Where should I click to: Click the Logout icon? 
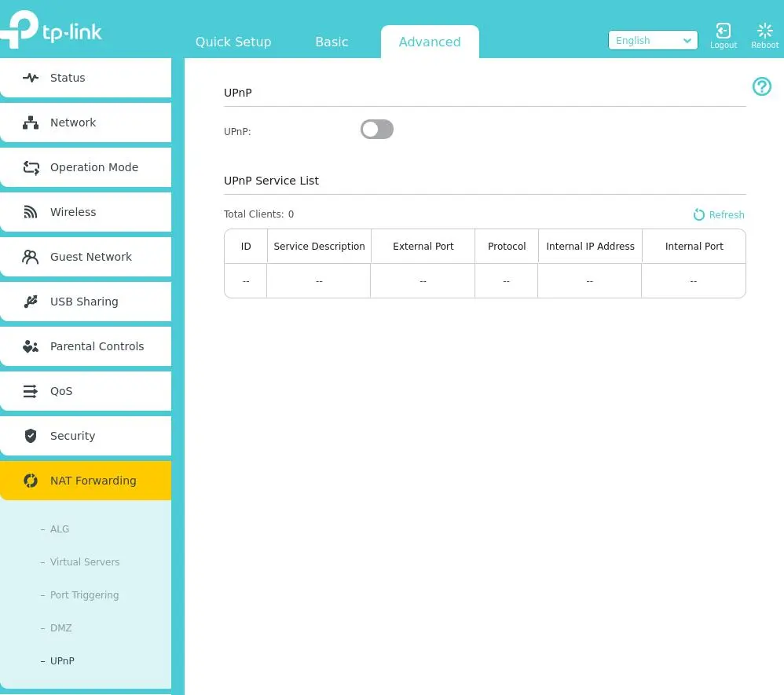point(723,31)
